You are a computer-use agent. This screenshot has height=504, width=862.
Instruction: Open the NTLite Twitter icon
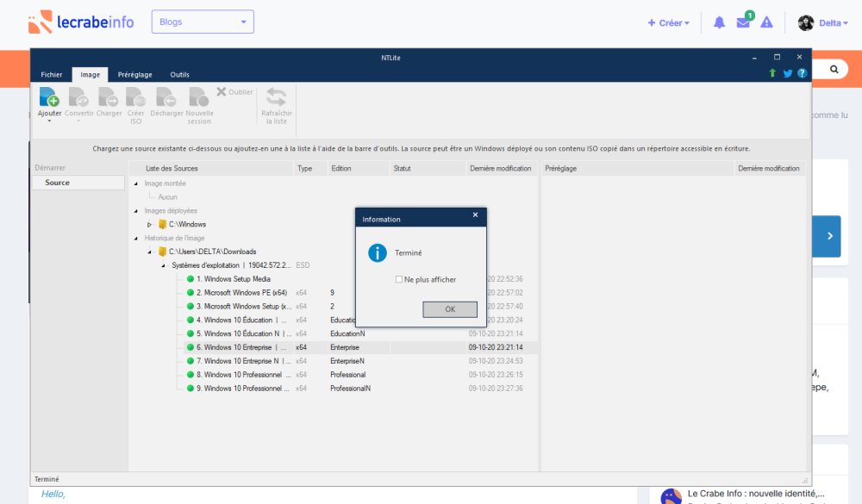tap(787, 74)
